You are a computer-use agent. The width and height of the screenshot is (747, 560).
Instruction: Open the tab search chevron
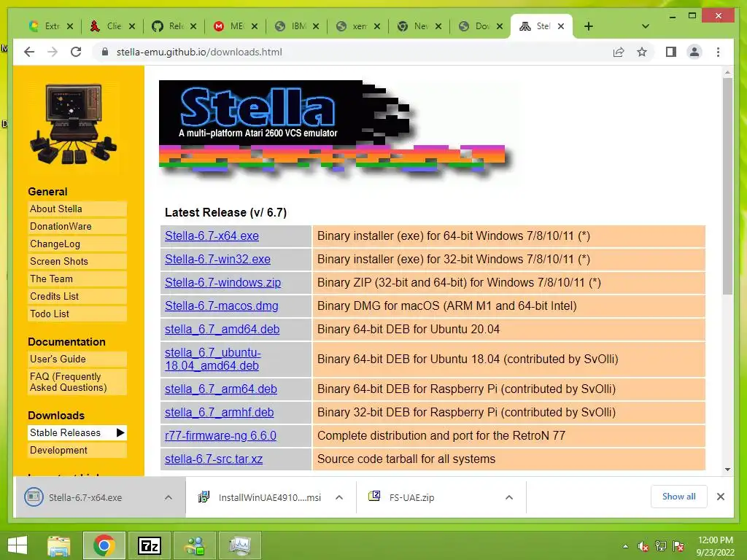[x=645, y=26]
